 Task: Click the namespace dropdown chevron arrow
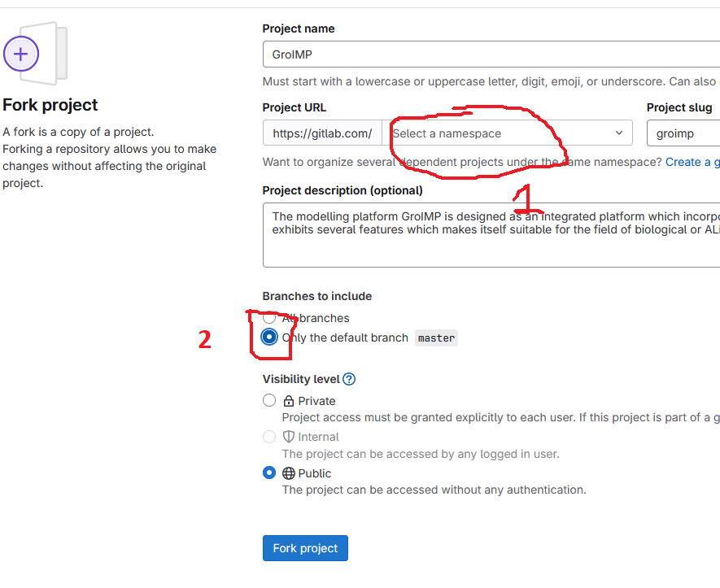pos(619,133)
